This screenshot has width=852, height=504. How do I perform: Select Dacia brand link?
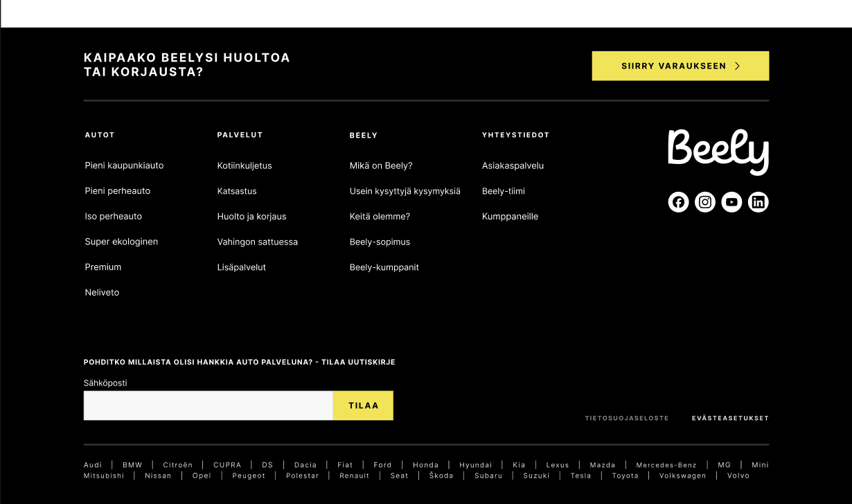pyautogui.click(x=305, y=465)
